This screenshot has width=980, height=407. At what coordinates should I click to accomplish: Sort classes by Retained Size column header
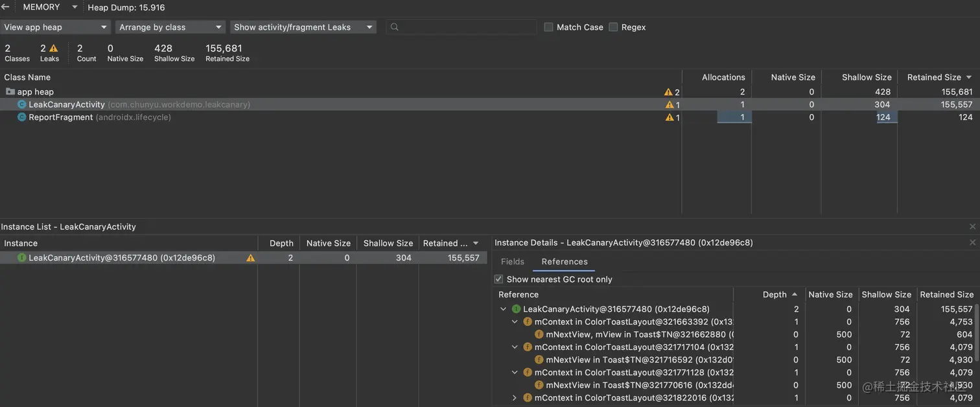934,77
